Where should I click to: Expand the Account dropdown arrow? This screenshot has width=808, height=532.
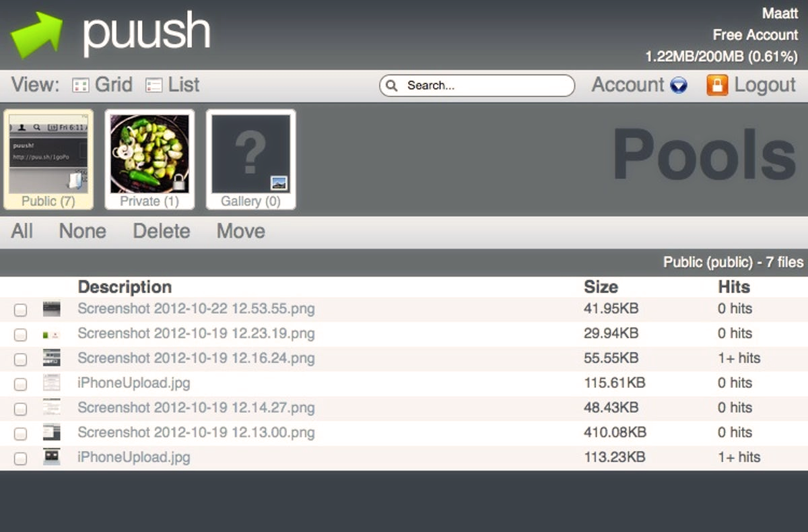679,86
